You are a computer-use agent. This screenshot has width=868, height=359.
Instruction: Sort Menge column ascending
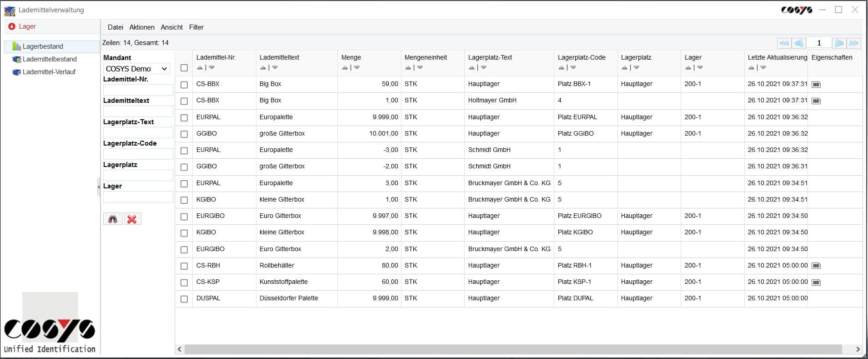(345, 68)
